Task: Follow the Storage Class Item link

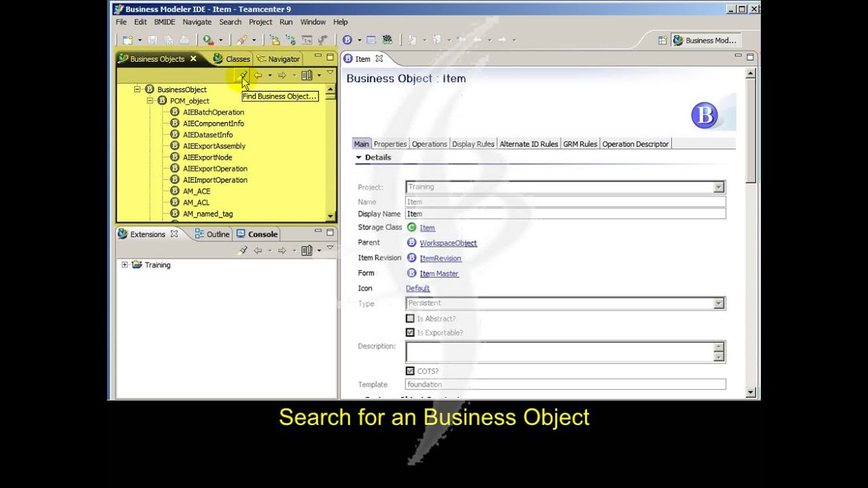Action: point(427,228)
